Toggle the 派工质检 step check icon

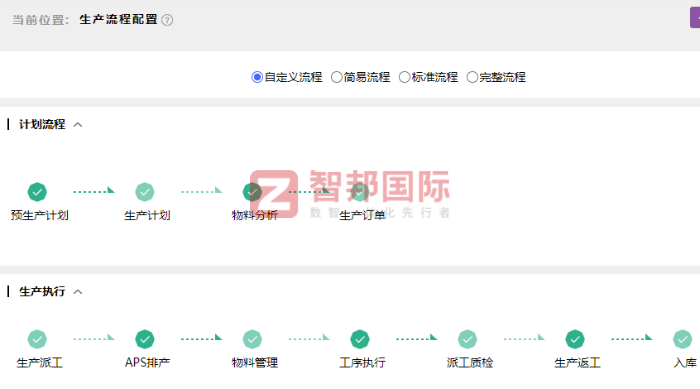(467, 339)
